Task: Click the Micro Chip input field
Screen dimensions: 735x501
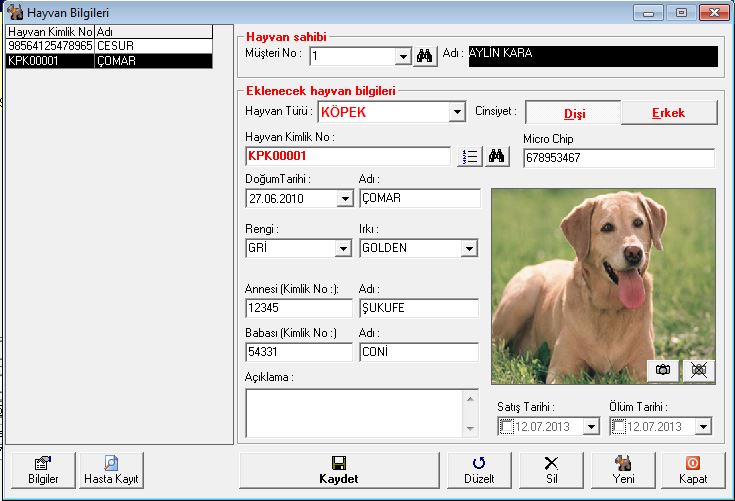Action: 619,158
